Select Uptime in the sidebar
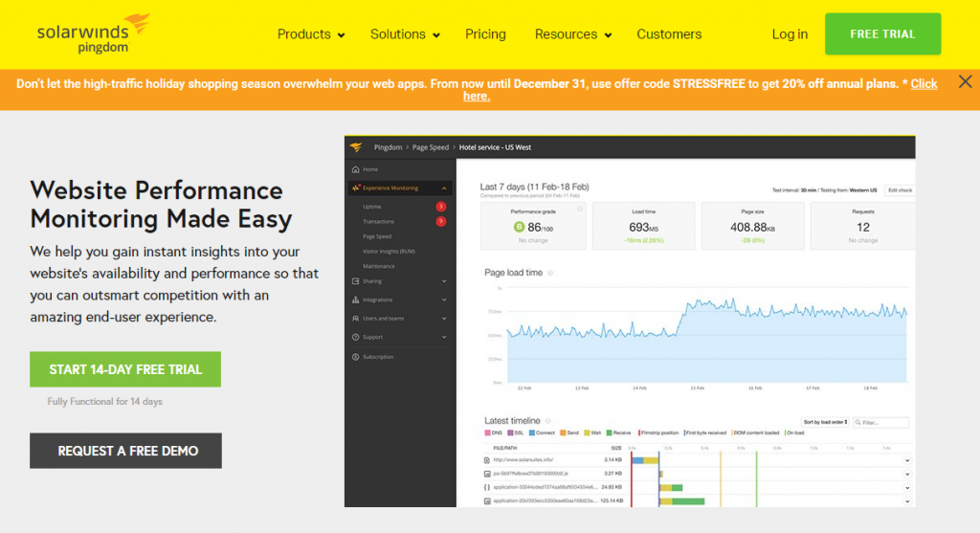This screenshot has width=980, height=533. click(x=372, y=206)
